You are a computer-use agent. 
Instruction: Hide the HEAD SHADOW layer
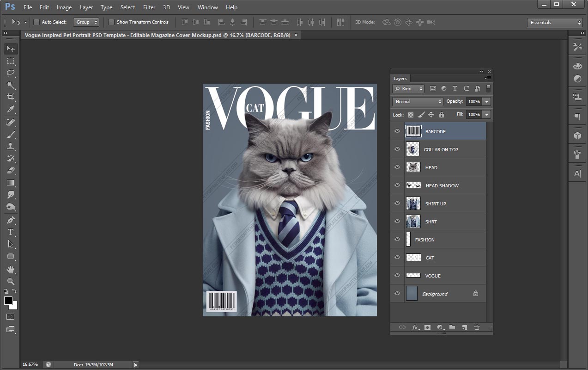click(397, 185)
